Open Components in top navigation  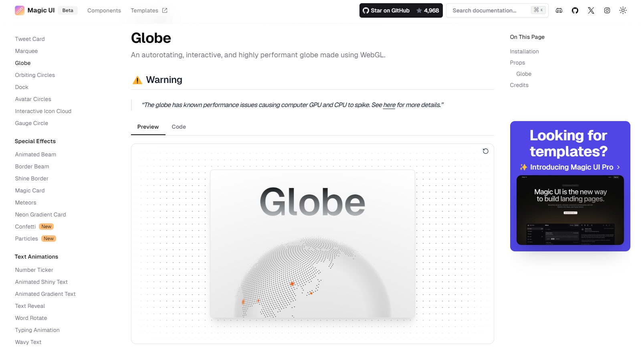click(x=104, y=10)
